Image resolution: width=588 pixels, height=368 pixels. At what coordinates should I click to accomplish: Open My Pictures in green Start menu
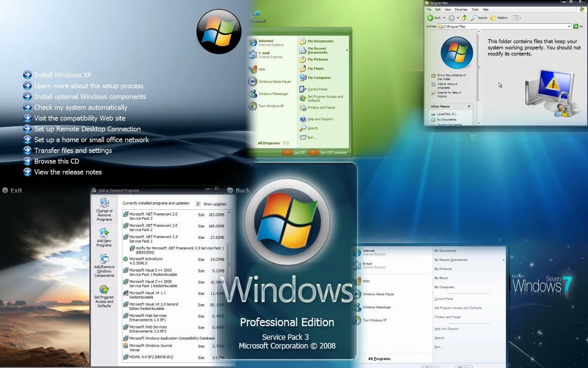tap(314, 60)
